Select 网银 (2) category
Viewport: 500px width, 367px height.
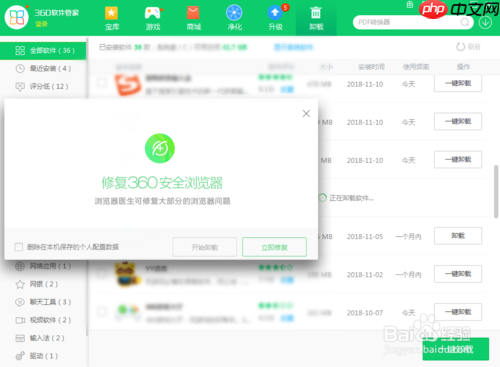43,284
